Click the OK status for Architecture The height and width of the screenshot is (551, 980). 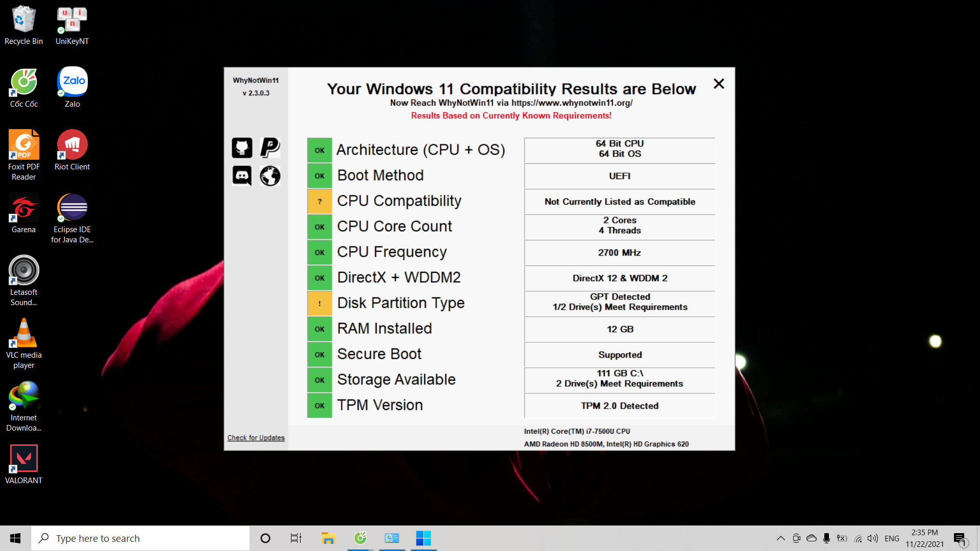(x=320, y=151)
